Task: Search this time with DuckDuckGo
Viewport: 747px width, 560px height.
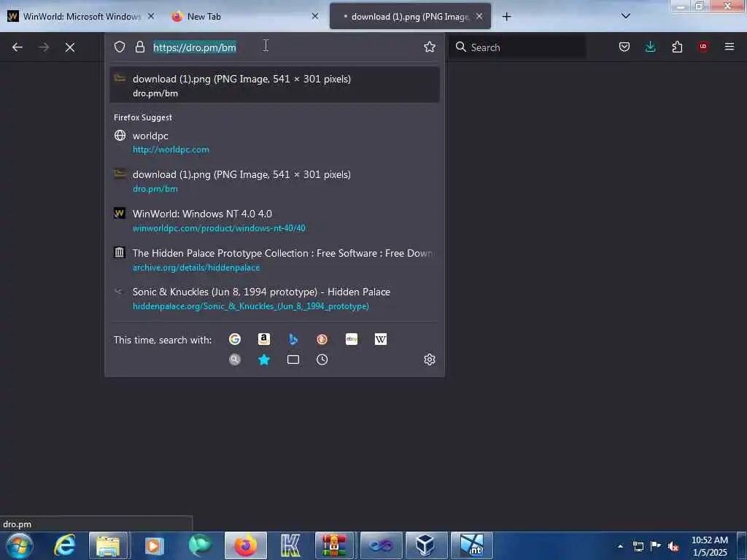Action: (322, 339)
